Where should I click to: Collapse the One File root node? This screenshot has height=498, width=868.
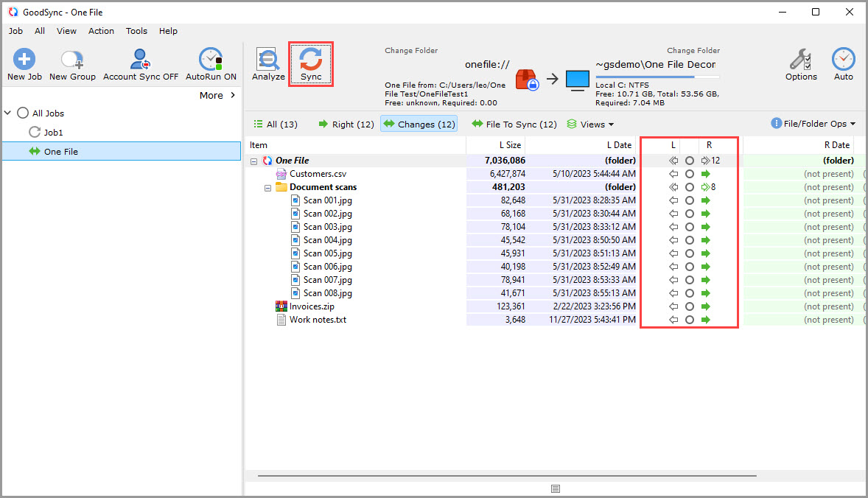click(x=253, y=161)
